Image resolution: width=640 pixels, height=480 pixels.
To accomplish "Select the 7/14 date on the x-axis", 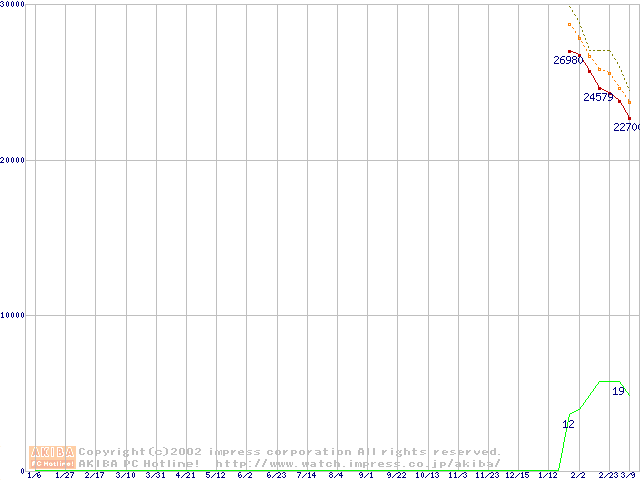I will coord(306,475).
